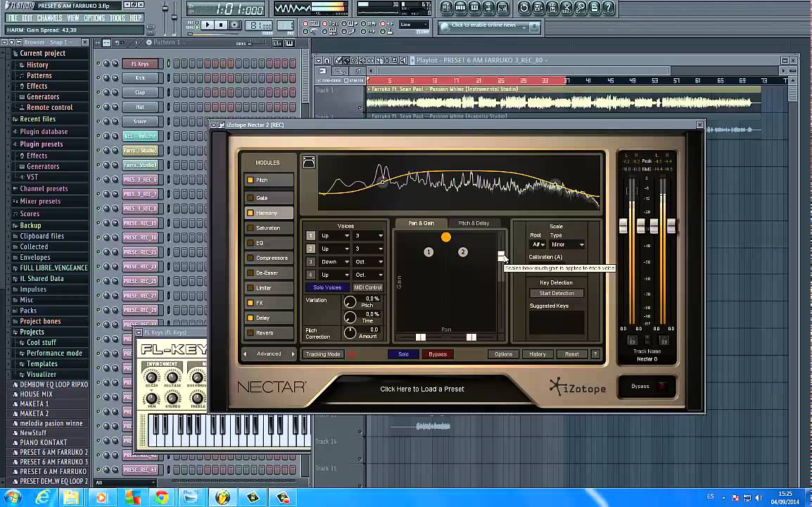Click the Nectar question mark help button
Image resolution: width=812 pixels, height=507 pixels.
(595, 354)
